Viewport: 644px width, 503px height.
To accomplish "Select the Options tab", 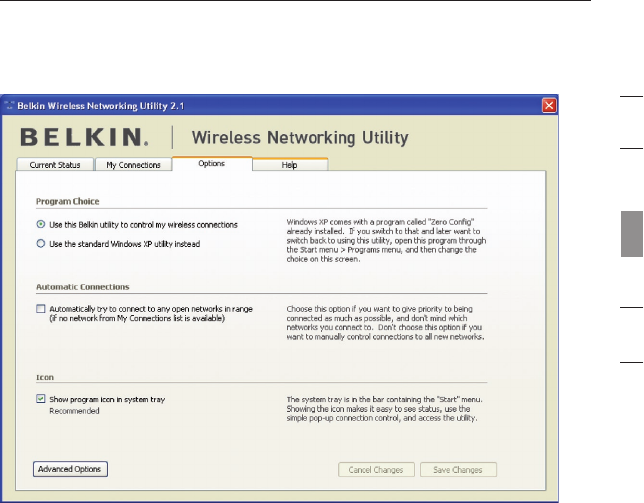I will (212, 163).
